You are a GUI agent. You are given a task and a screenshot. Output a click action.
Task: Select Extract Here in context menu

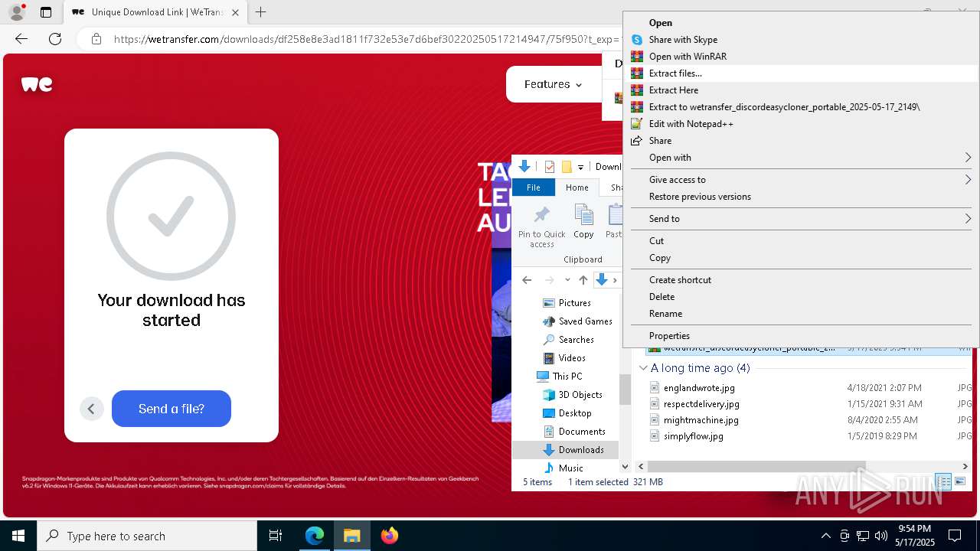point(801,90)
